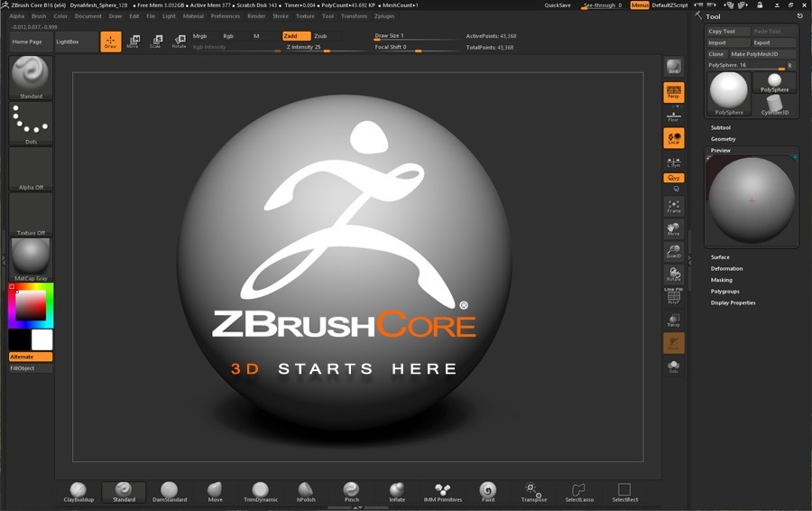Switch to Scale mode icon

(155, 42)
